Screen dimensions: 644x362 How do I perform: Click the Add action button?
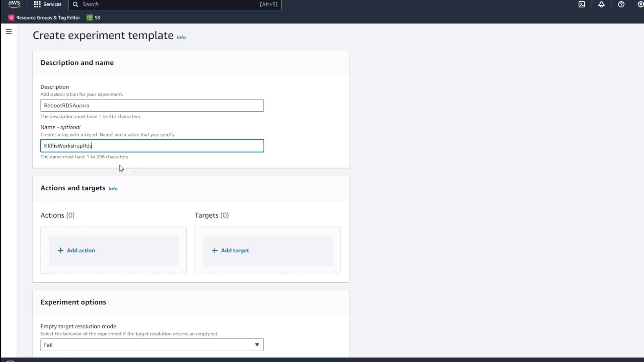click(x=81, y=250)
